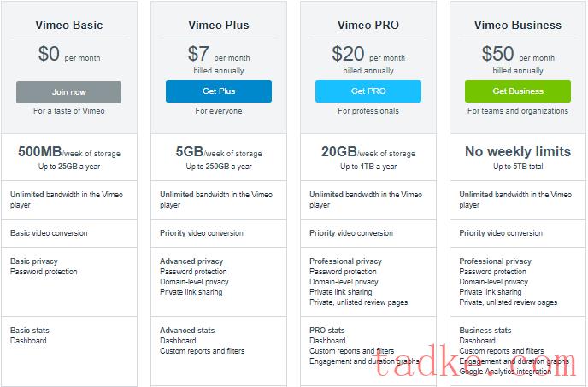The image size is (588, 387).
Task: Click the gray Join now button
Action: pyautogui.click(x=68, y=91)
